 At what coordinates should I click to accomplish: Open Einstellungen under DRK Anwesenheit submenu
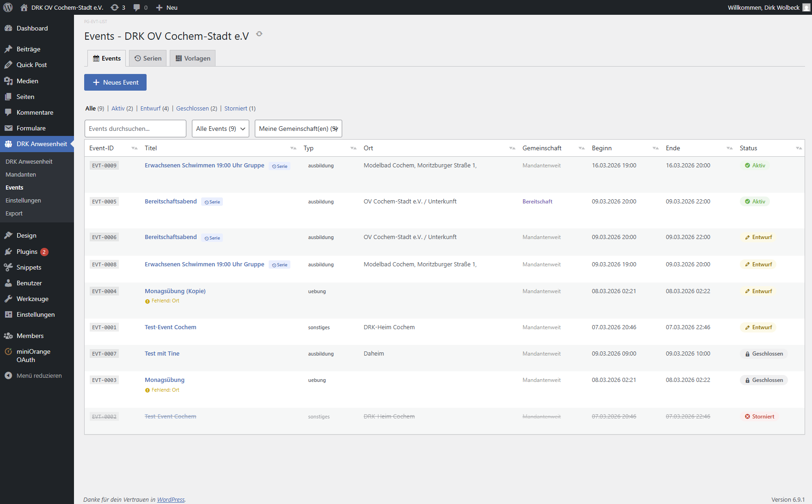(23, 200)
